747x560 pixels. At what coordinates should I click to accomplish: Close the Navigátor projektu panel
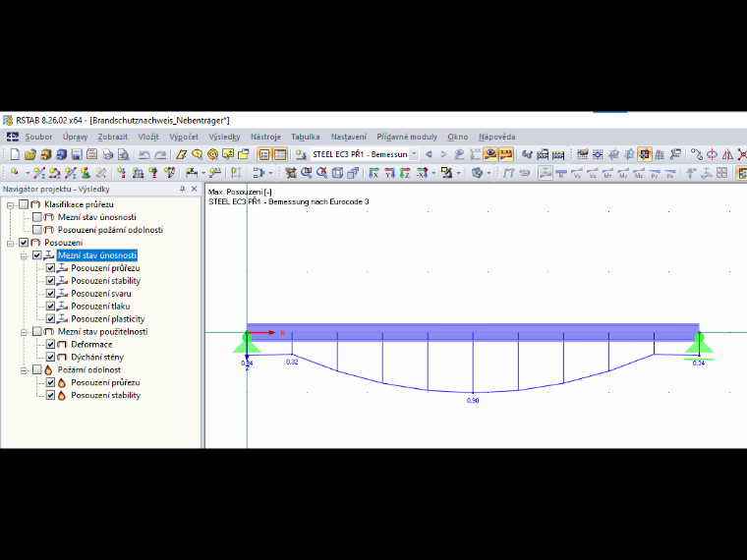coord(194,189)
